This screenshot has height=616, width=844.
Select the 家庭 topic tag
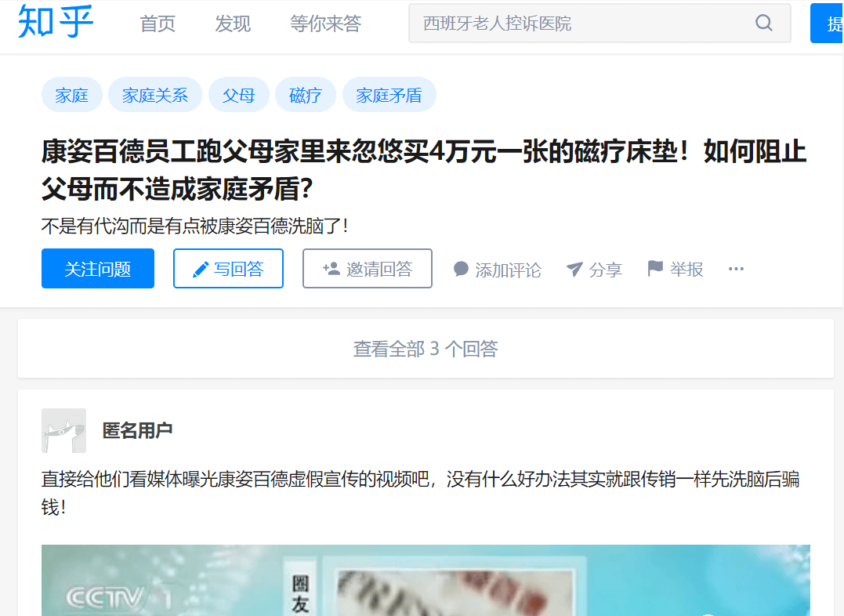coord(71,96)
